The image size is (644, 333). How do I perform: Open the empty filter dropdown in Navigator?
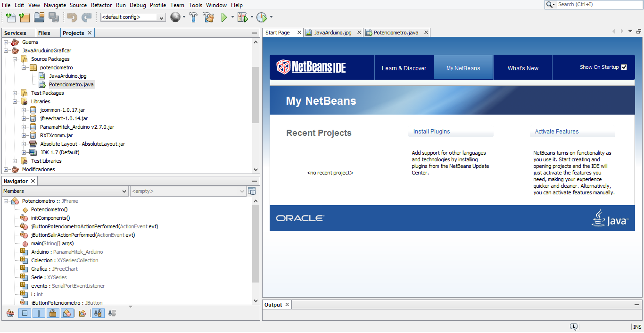click(x=188, y=191)
